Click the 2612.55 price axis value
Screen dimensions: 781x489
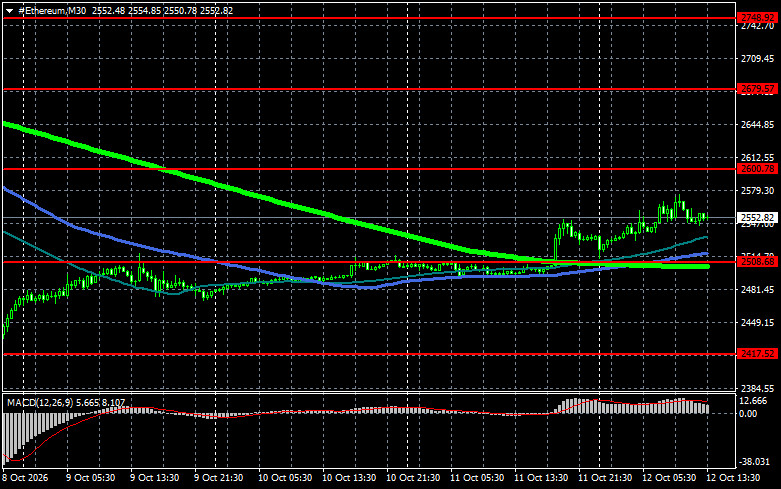tap(757, 157)
